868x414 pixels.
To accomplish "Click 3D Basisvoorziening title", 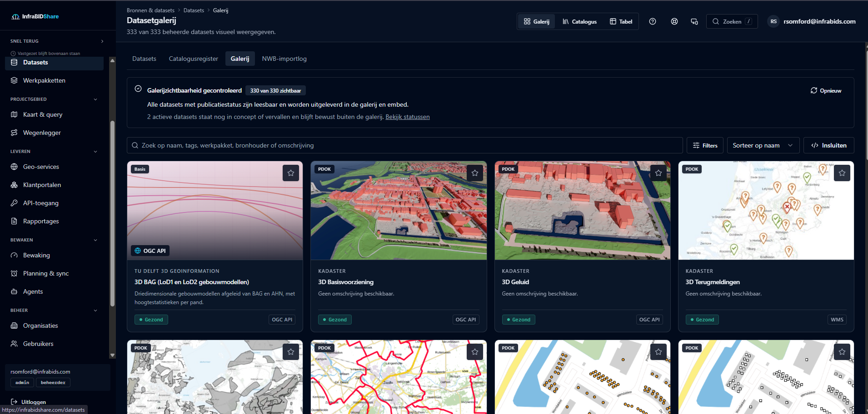I will point(346,282).
